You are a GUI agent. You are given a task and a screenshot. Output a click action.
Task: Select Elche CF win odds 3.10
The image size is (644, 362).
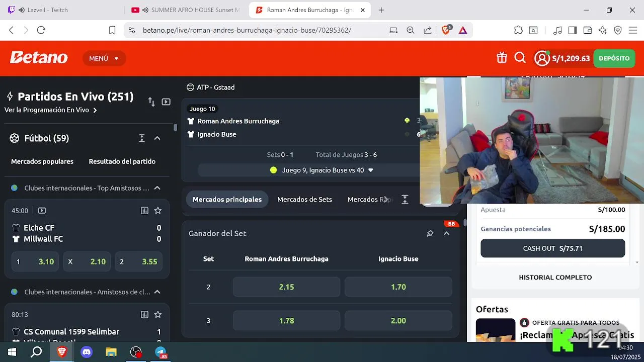click(35, 261)
